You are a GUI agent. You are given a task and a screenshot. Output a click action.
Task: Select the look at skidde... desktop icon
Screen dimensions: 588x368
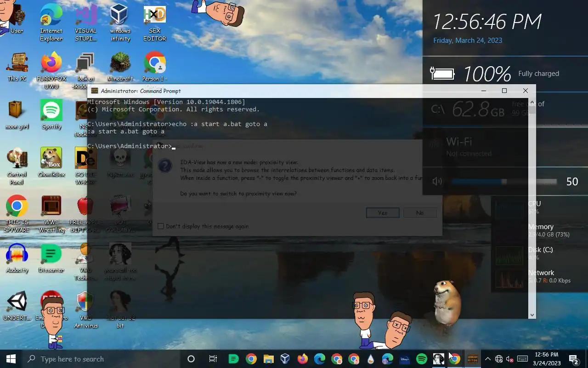(x=85, y=70)
